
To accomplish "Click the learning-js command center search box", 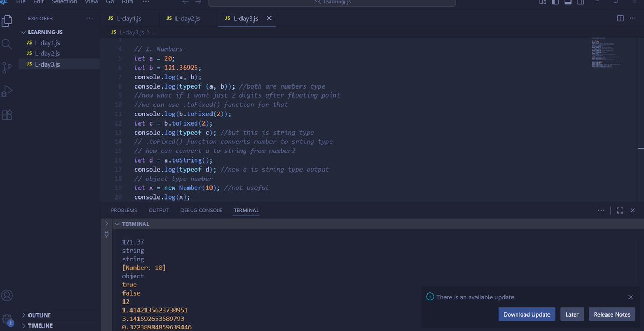I will point(332,3).
